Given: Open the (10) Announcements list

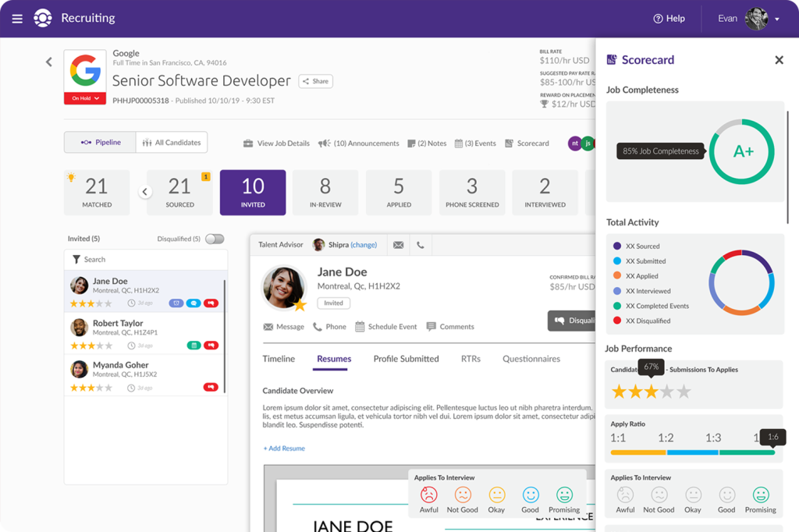Looking at the screenshot, I should 359,144.
